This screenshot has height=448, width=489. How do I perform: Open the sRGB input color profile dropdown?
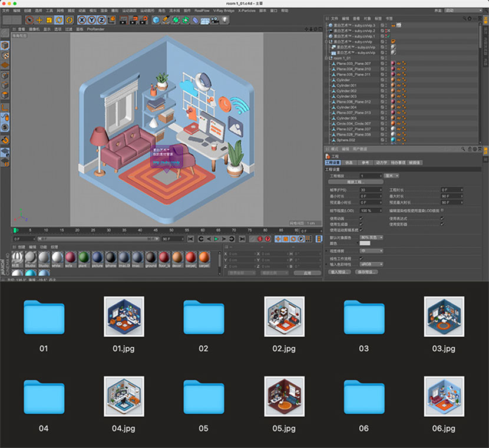coord(371,265)
